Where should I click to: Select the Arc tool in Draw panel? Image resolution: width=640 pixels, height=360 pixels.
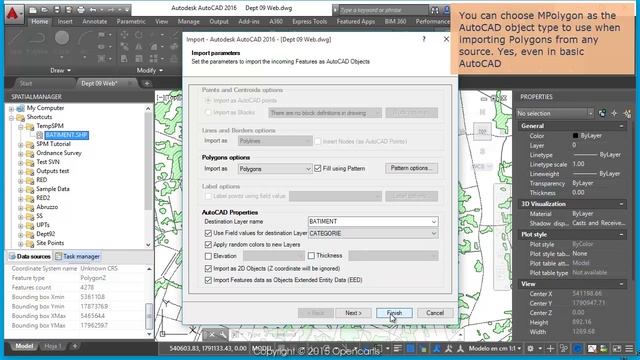[84, 38]
